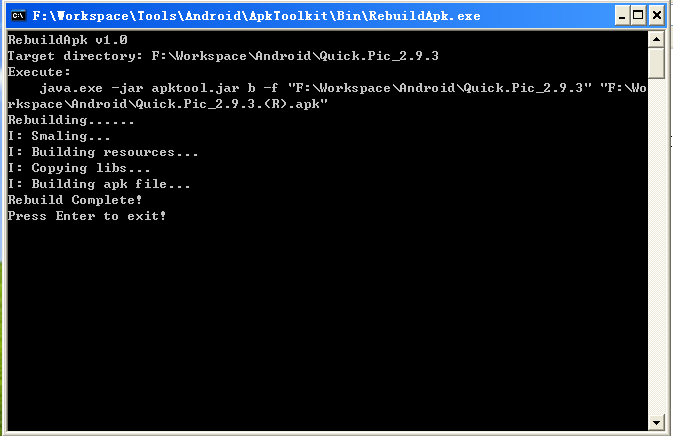Image resolution: width=673 pixels, height=436 pixels.
Task: Maximize the RebuildApk console window
Action: 638,16
